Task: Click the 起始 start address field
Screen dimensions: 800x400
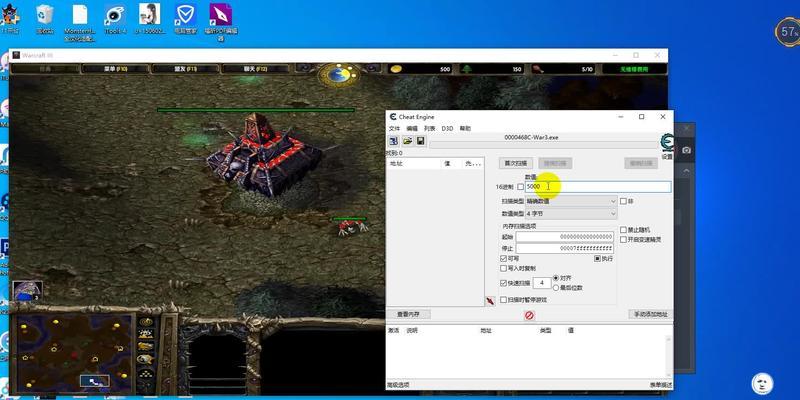Action: (564, 237)
